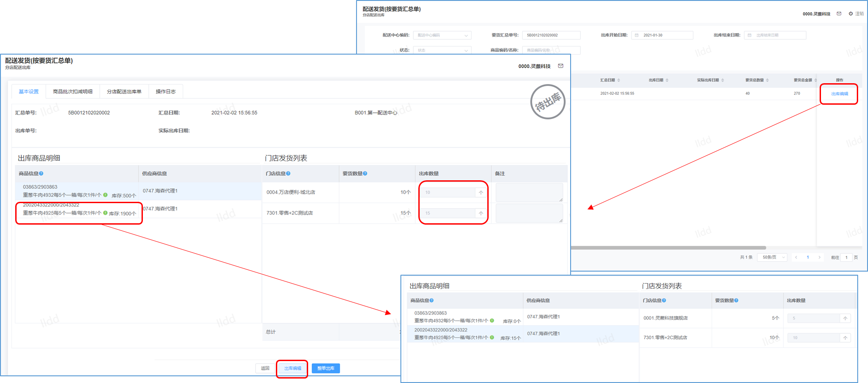Focus the 商品编码/名称 search field
Image resolution: width=868 pixels, height=383 pixels.
click(551, 50)
